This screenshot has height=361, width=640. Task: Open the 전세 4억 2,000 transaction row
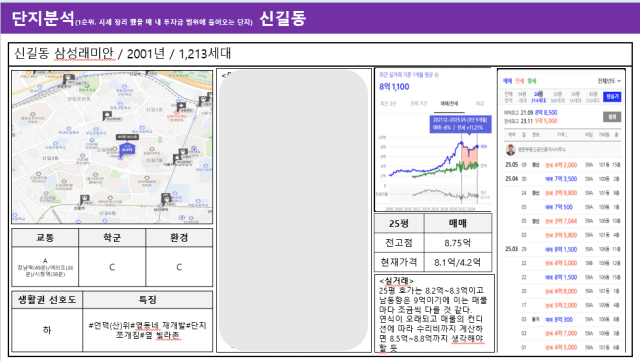[x=563, y=165]
